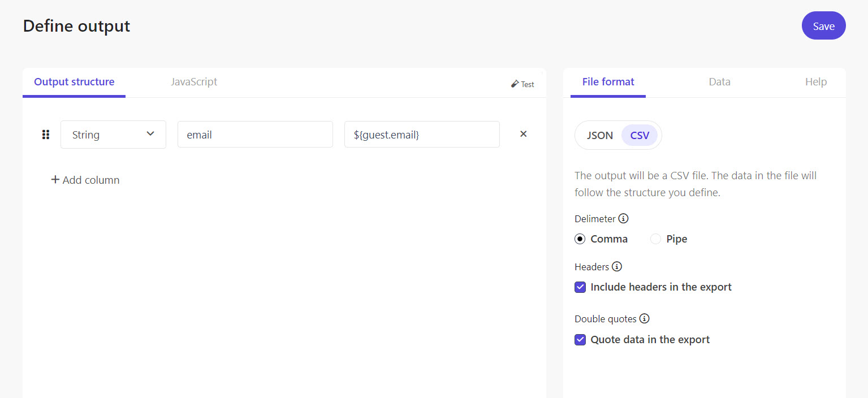Open the String type dropdown
868x398 pixels.
pyautogui.click(x=113, y=135)
